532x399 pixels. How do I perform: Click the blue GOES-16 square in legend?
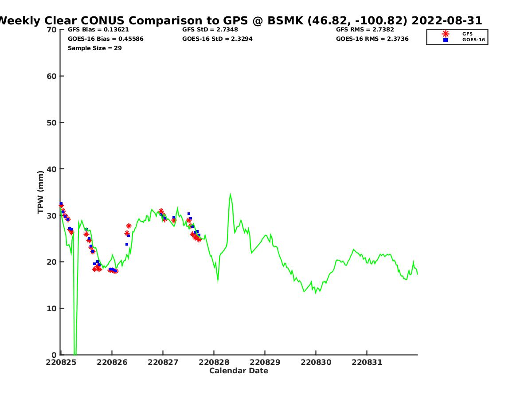(446, 40)
